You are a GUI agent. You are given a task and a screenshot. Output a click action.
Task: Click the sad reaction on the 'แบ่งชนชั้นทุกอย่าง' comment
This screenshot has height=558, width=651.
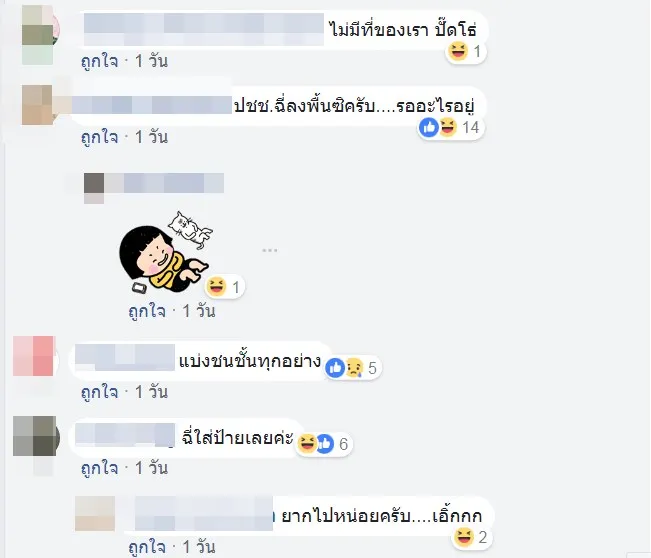pos(353,367)
